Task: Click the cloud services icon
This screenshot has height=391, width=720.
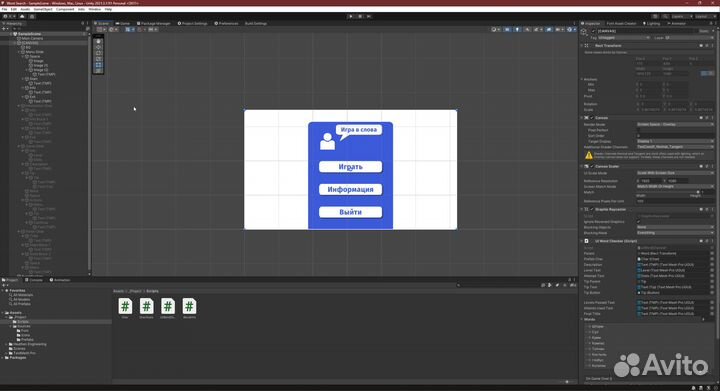Action: 22,17
